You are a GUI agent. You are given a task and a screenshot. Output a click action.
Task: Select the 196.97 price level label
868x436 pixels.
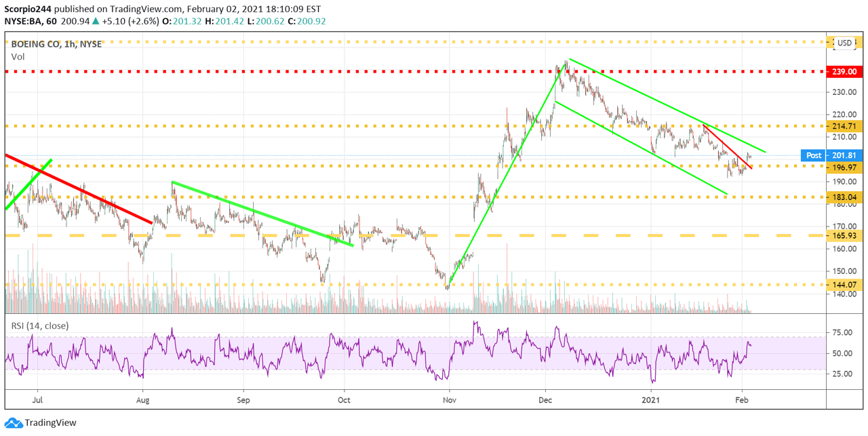pyautogui.click(x=844, y=166)
